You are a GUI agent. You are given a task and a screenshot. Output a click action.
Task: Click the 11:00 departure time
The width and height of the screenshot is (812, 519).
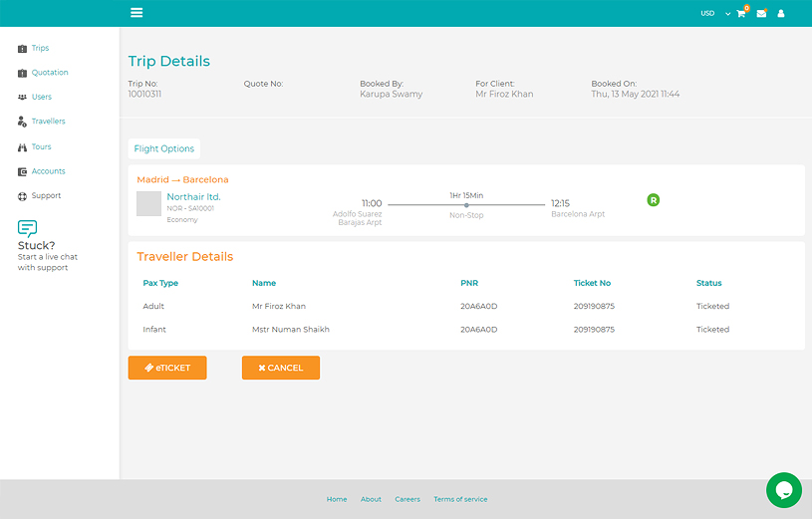tap(372, 203)
